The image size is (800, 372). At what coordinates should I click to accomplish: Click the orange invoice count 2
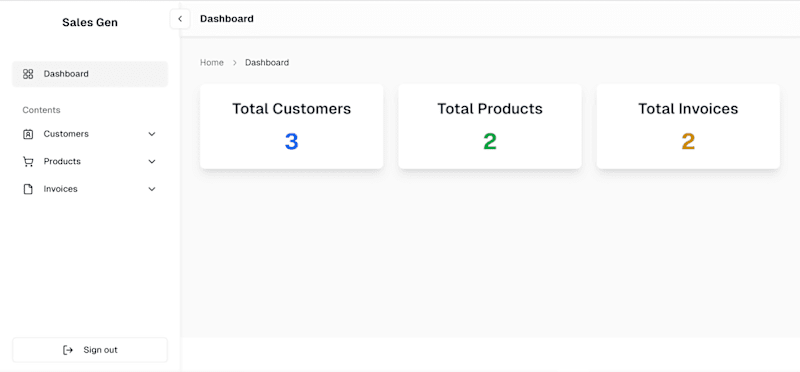pyautogui.click(x=688, y=142)
